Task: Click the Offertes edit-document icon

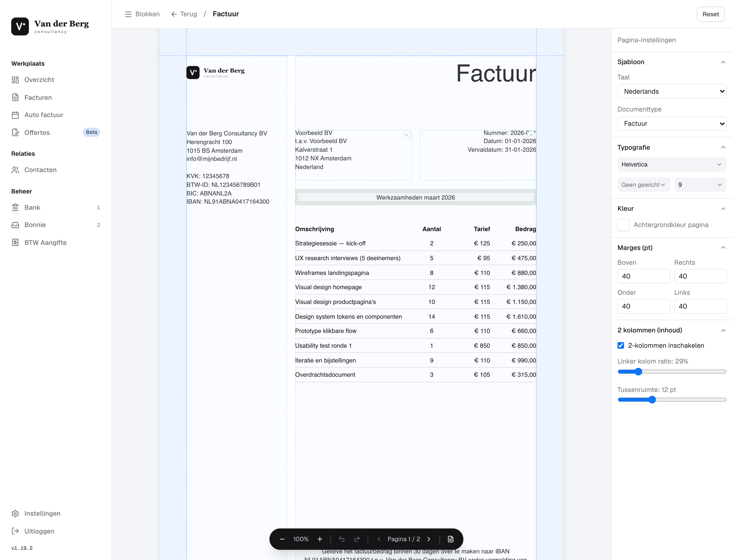Action: [x=15, y=133]
